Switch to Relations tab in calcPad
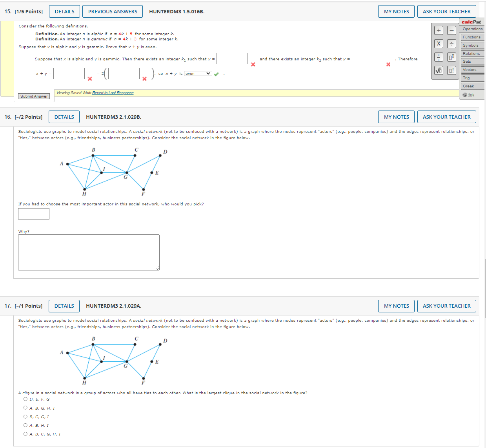This screenshot has height=448, width=486. (472, 54)
